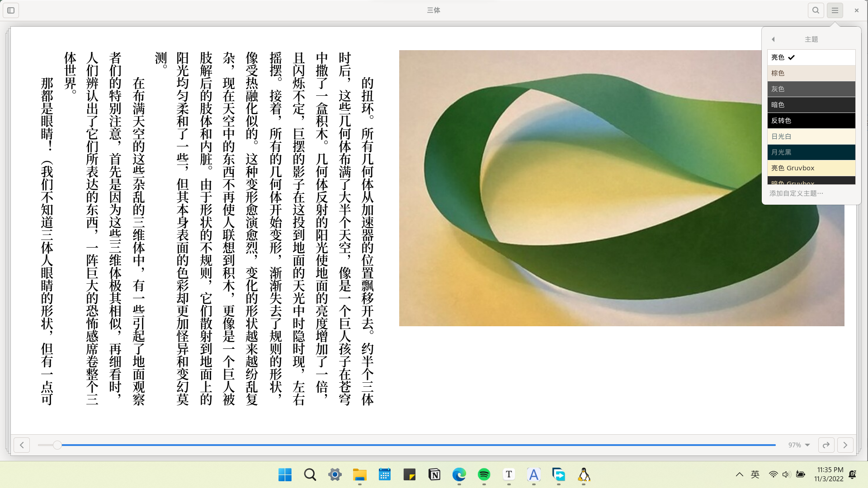
Task: Go to the next page arrow
Action: (845, 445)
